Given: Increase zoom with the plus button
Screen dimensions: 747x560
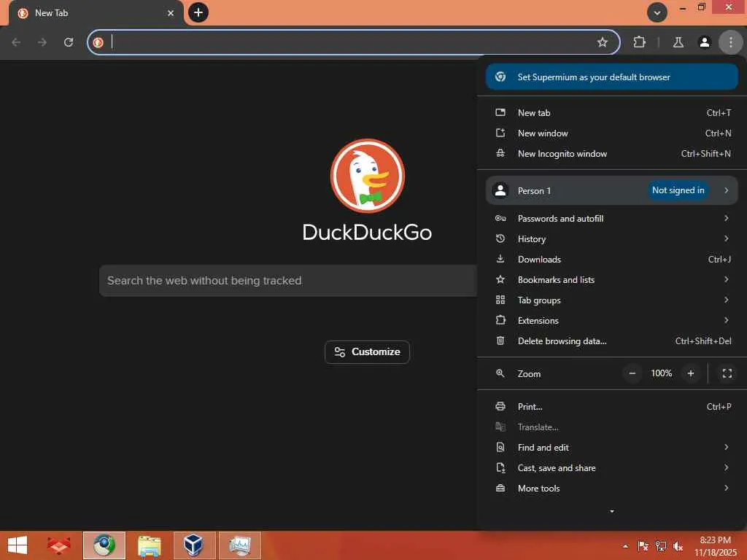Looking at the screenshot, I should tap(691, 374).
